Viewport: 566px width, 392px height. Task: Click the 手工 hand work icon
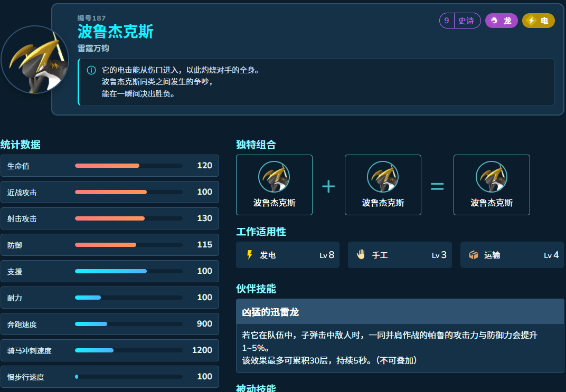point(361,255)
